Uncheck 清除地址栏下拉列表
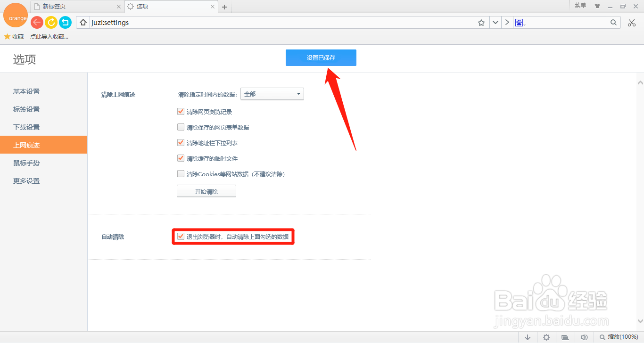 tap(181, 143)
